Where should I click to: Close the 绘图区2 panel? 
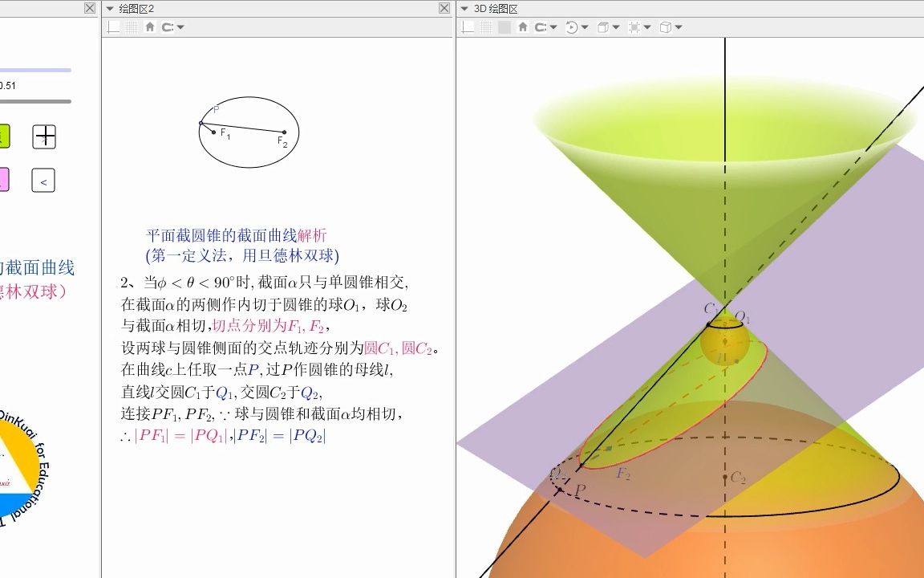(444, 8)
